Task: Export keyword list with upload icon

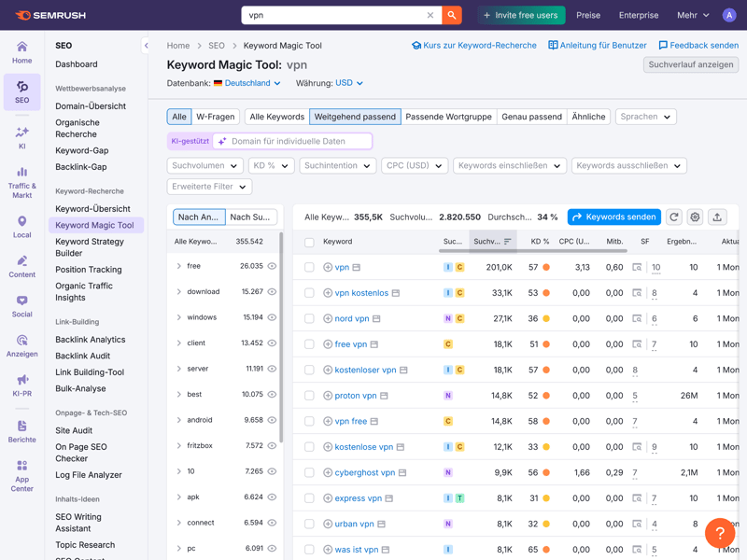Action: pos(717,217)
